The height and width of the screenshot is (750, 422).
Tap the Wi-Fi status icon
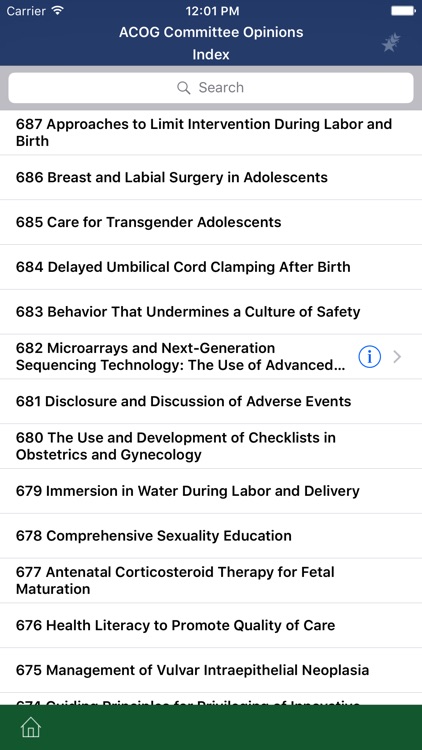pos(58,11)
